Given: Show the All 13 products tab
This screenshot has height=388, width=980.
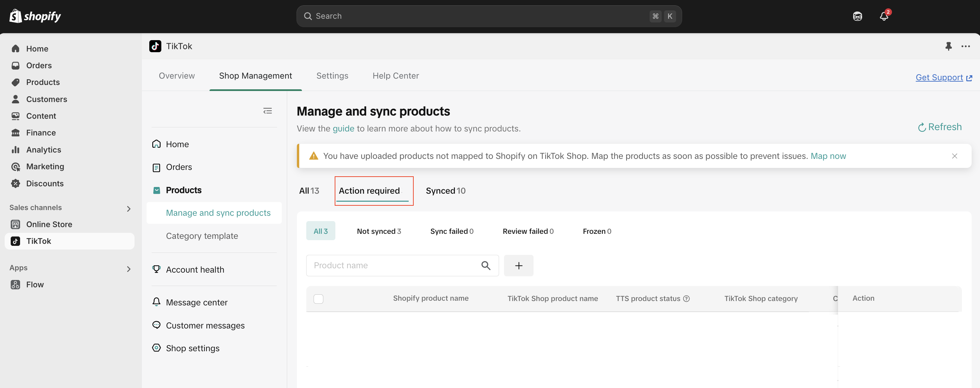Looking at the screenshot, I should click(309, 191).
